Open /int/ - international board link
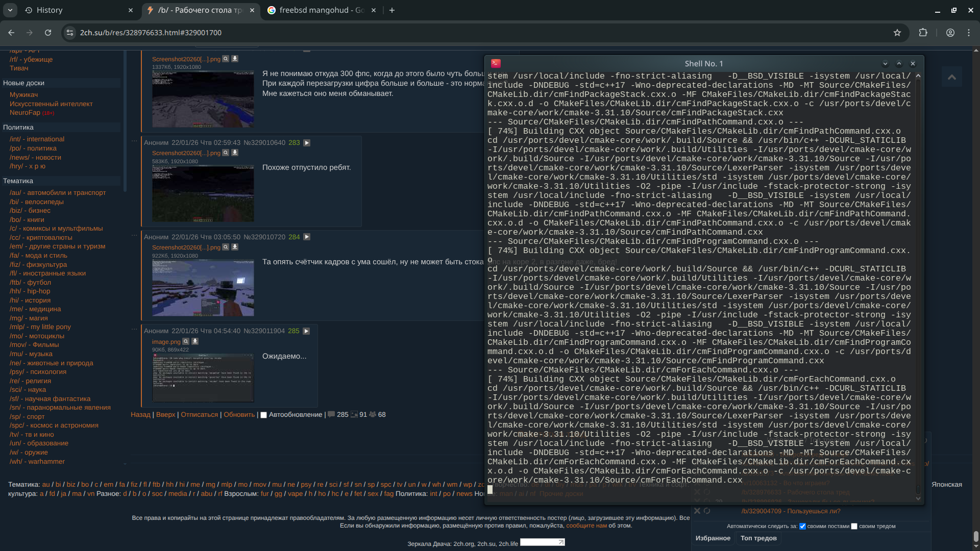The height and width of the screenshot is (551, 980). [x=37, y=139]
